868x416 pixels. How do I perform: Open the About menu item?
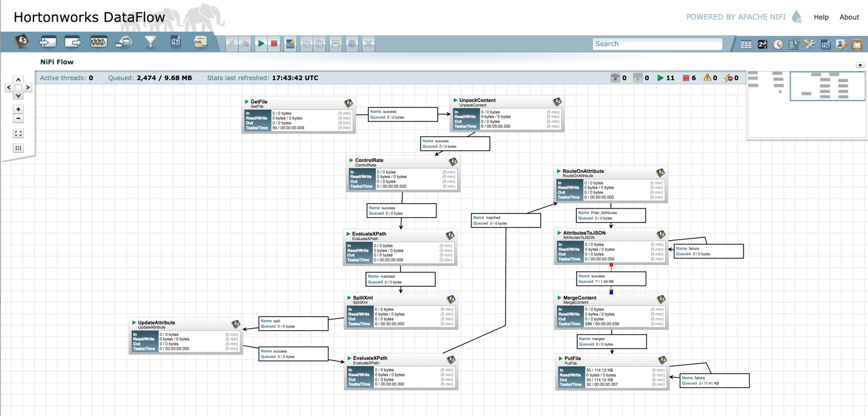(849, 17)
